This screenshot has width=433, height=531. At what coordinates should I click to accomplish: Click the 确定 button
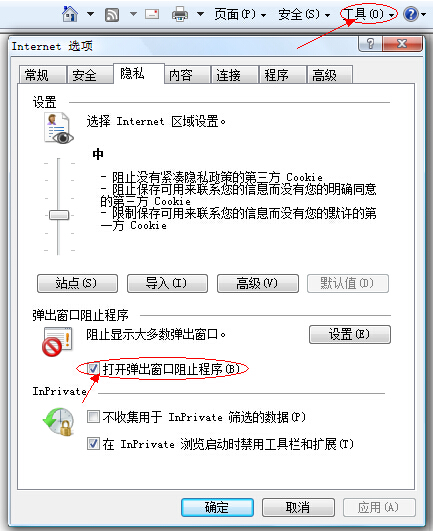pos(217,507)
